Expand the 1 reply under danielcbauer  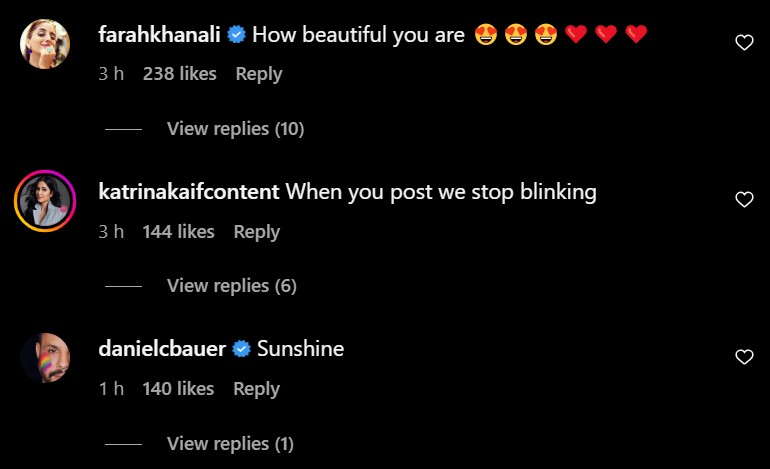(230, 443)
